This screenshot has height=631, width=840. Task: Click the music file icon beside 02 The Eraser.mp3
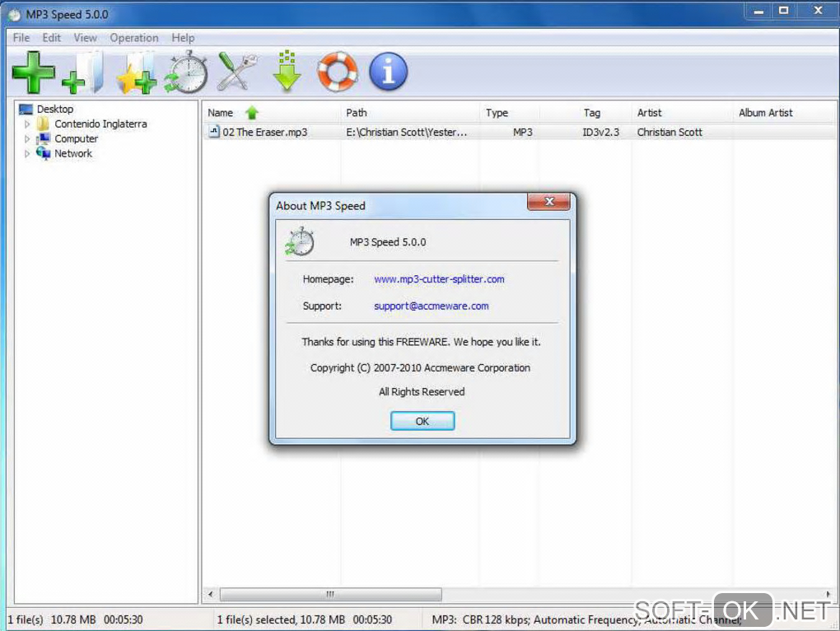point(214,131)
